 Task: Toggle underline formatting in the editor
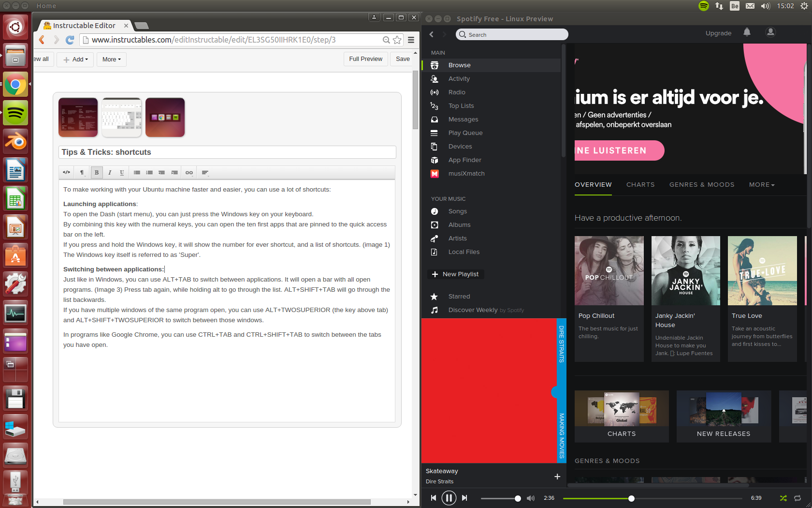tap(122, 173)
